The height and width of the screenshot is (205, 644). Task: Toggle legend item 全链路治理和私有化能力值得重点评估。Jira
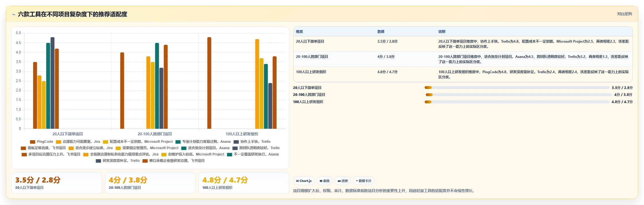click(x=121, y=154)
